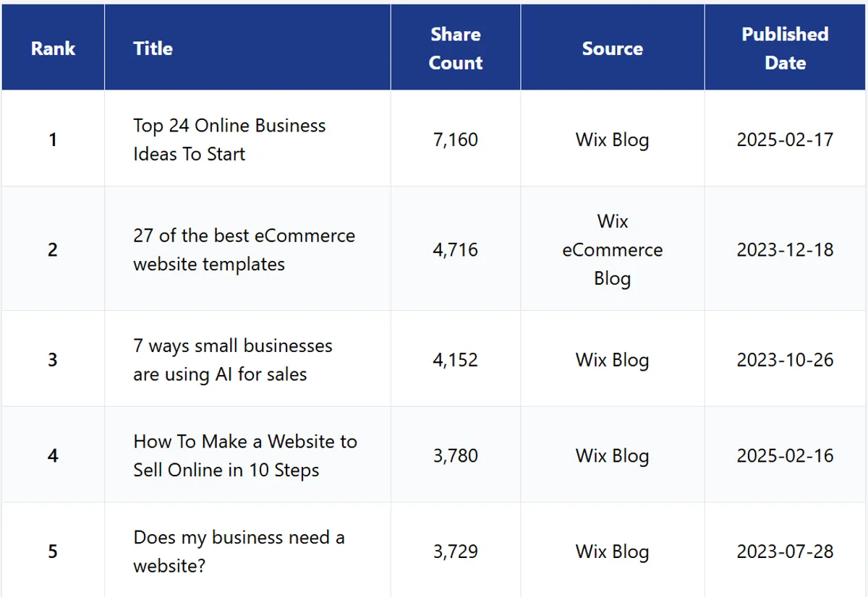The image size is (868, 597).
Task: Click 'Wix Blog' source in rank 1 row
Action: pyautogui.click(x=612, y=139)
